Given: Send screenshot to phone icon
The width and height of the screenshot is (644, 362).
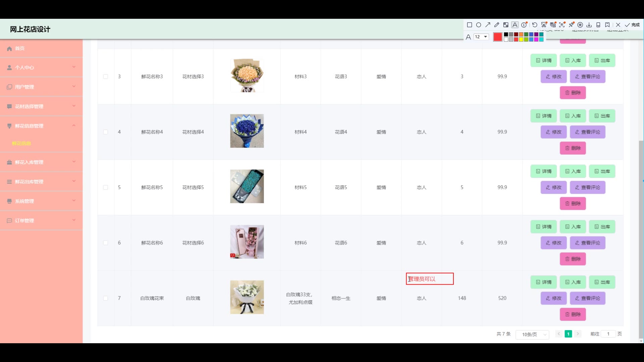Looking at the screenshot, I should coord(598,25).
